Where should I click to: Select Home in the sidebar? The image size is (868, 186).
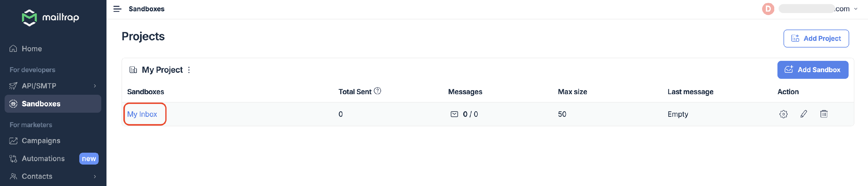[x=31, y=48]
